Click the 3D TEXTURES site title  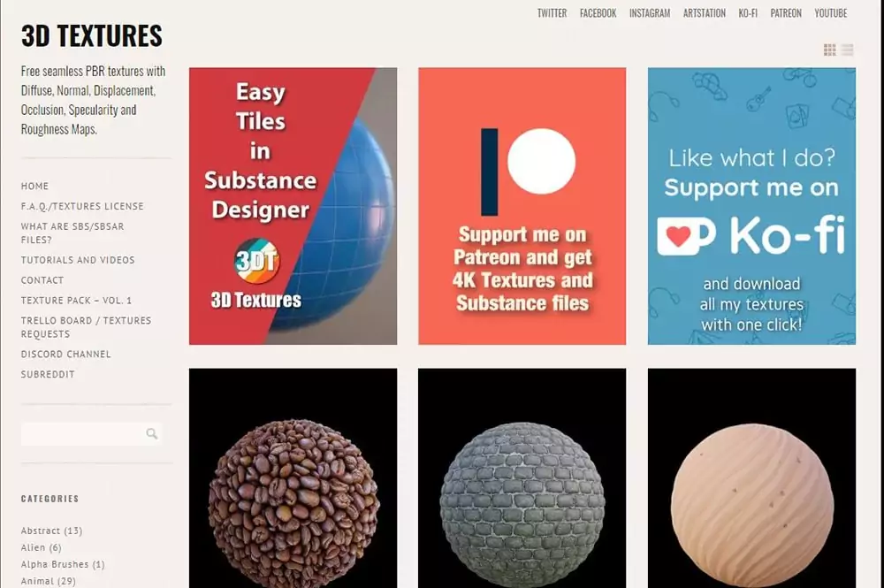92,35
